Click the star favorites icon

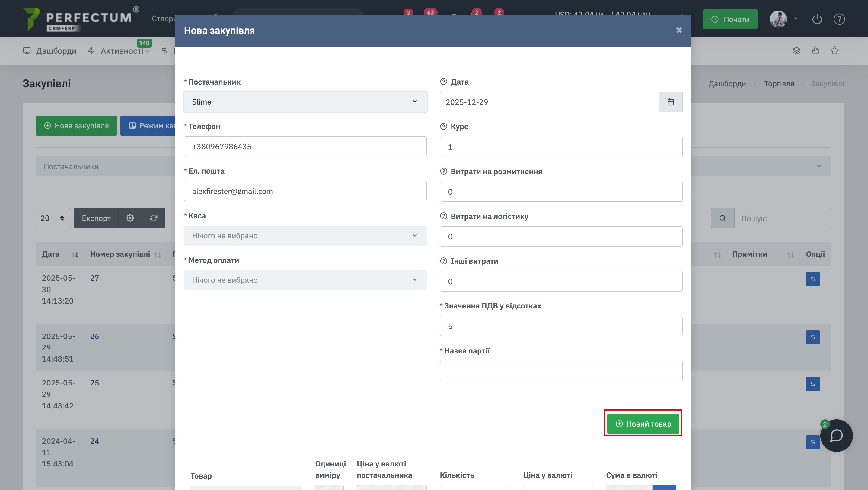834,50
